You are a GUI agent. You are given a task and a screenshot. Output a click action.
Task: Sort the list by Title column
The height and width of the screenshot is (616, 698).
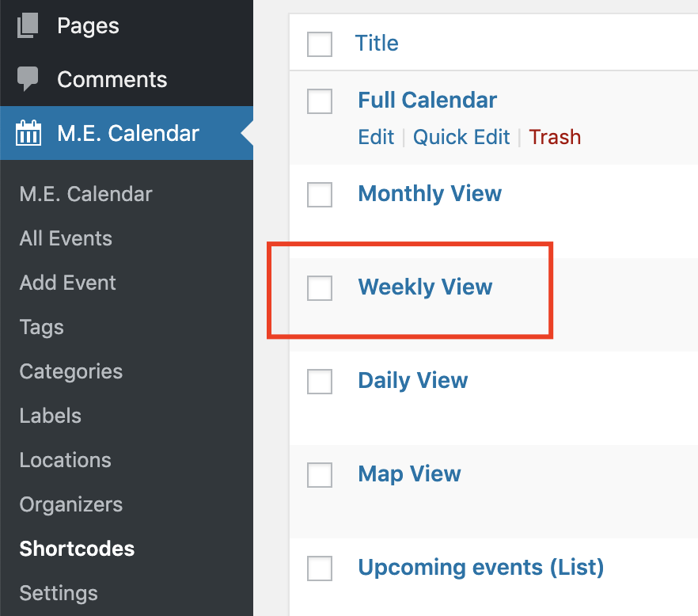pos(377,44)
